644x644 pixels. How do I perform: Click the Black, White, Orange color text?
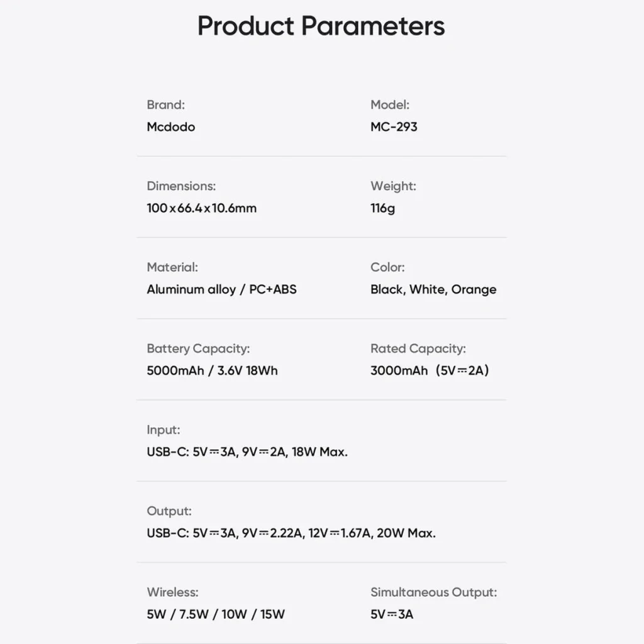coord(433,289)
